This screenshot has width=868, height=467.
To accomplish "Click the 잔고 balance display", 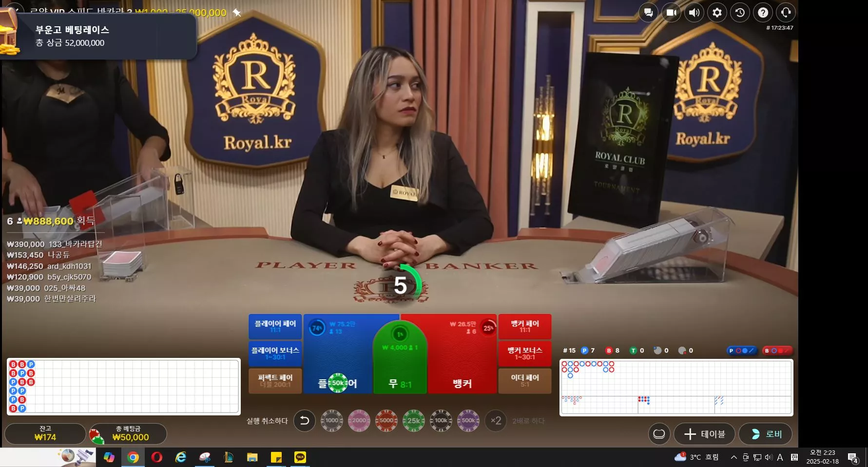I will pyautogui.click(x=45, y=433).
